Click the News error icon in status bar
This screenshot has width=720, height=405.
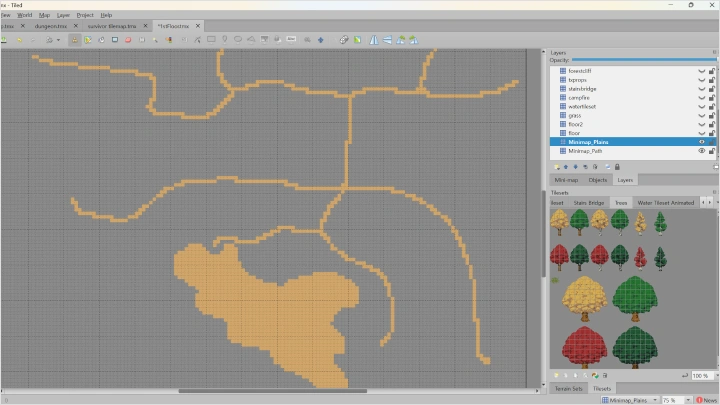[x=698, y=400]
